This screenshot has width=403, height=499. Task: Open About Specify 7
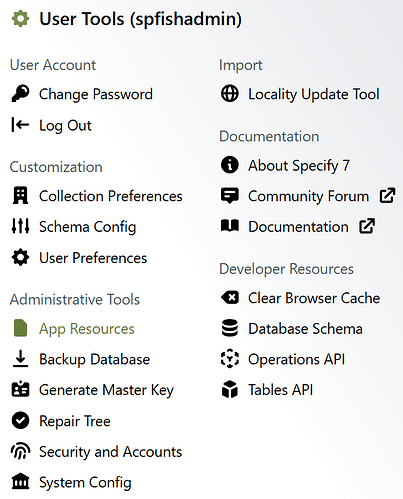[299, 165]
